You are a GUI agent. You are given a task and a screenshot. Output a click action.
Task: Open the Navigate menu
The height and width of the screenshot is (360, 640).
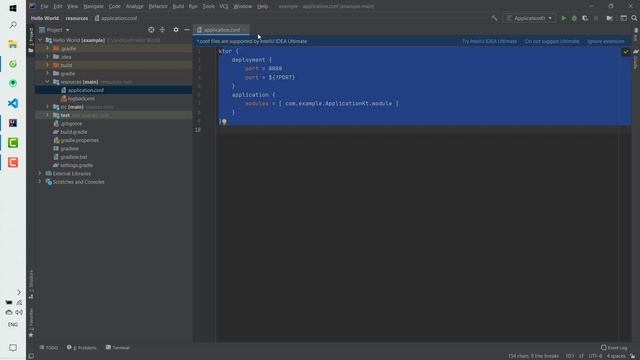coord(93,7)
